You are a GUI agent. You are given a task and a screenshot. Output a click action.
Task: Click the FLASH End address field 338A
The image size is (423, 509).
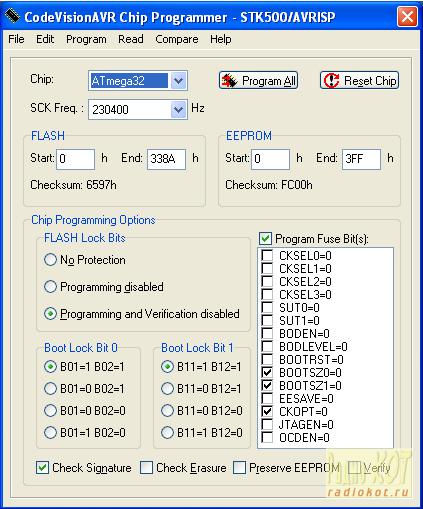pos(166,159)
